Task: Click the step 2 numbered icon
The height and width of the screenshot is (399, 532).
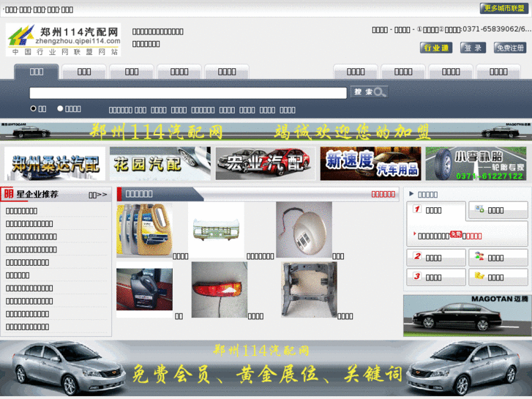Action: (417, 256)
